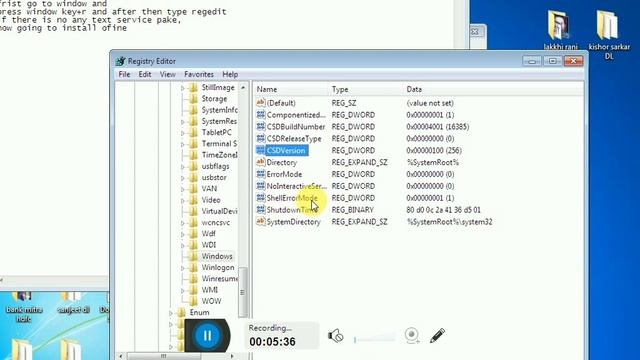Select the ShellErrorMode value icon
Screen dimensions: 640x360
tap(260, 198)
